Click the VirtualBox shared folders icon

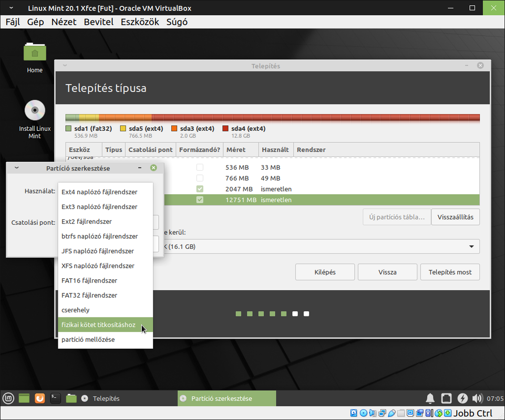401,413
